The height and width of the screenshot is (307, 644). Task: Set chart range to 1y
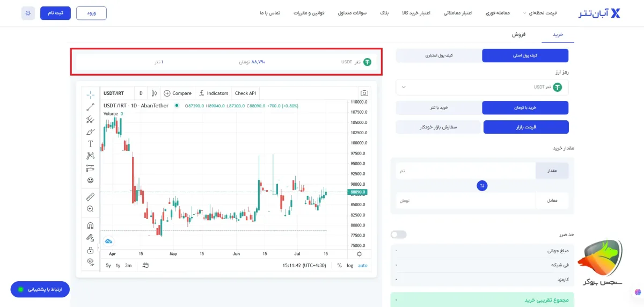(x=118, y=265)
